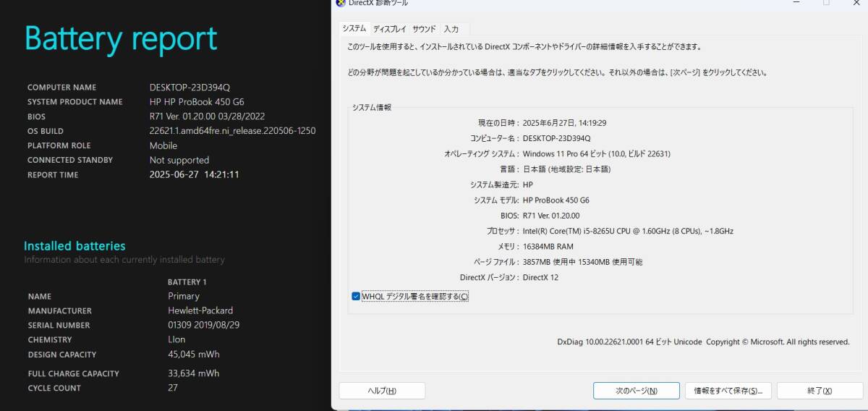Viewport: 868px width, 411px height.
Task: Click the ヘルプ(H) button
Action: click(x=382, y=391)
